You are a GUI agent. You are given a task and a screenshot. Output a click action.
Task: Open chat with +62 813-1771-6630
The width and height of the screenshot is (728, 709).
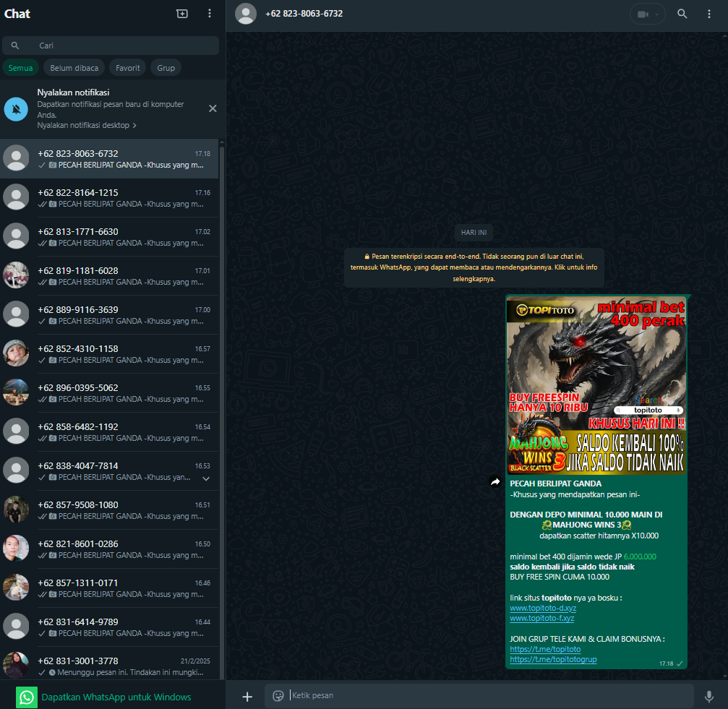pyautogui.click(x=110, y=236)
